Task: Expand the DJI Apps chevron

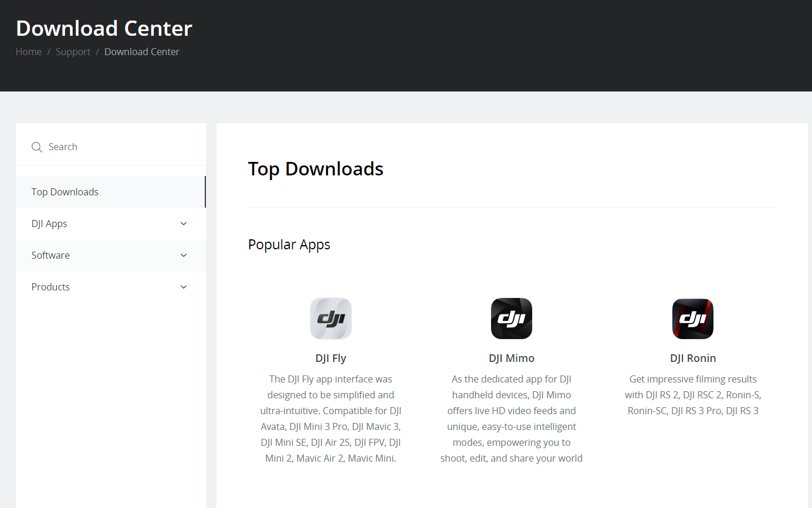Action: [184, 223]
